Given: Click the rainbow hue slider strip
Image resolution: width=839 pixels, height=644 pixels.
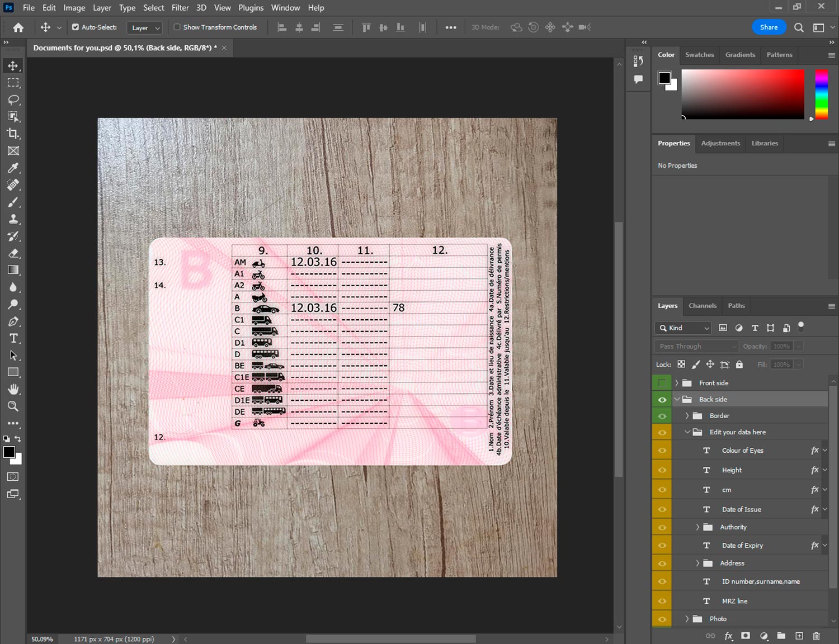Looking at the screenshot, I should (821, 94).
